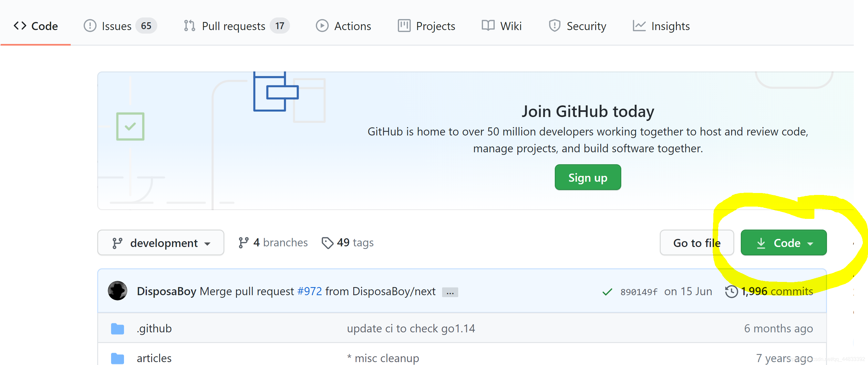Click the green commit status checkmark

pos(607,292)
